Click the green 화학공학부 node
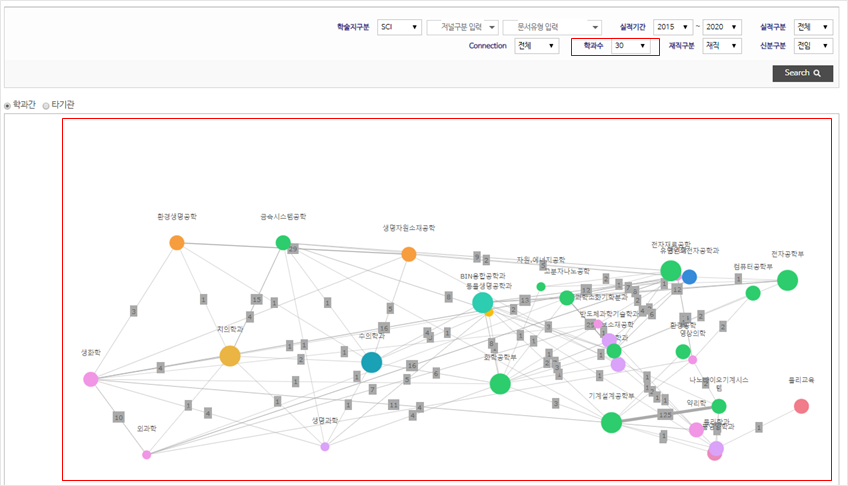Viewport: 848px width, 486px height. point(500,384)
